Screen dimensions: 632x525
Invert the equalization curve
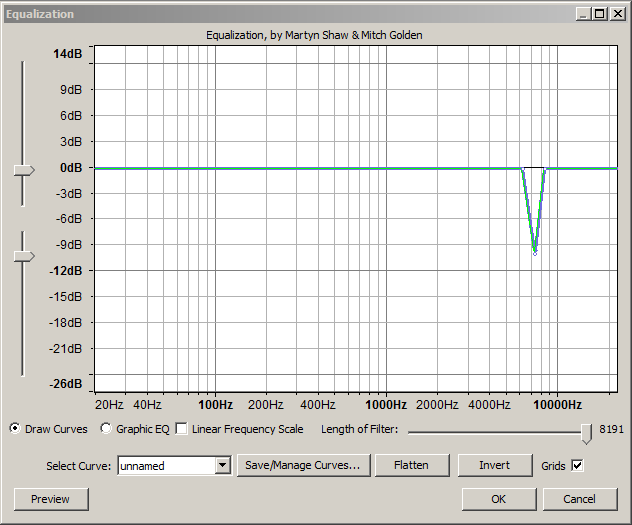pyautogui.click(x=494, y=465)
